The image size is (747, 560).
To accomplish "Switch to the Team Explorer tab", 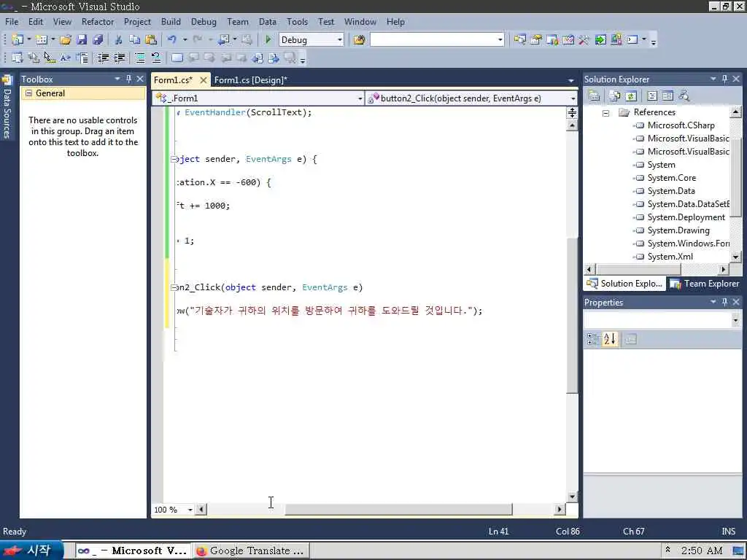I will click(705, 284).
